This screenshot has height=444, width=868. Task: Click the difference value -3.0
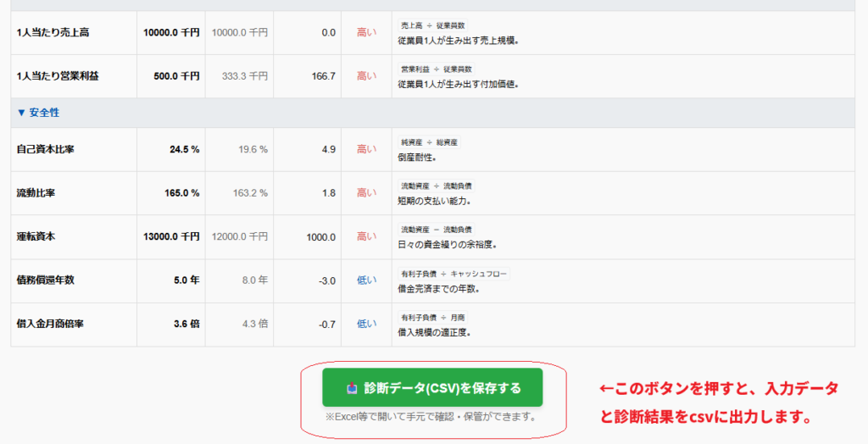click(327, 280)
